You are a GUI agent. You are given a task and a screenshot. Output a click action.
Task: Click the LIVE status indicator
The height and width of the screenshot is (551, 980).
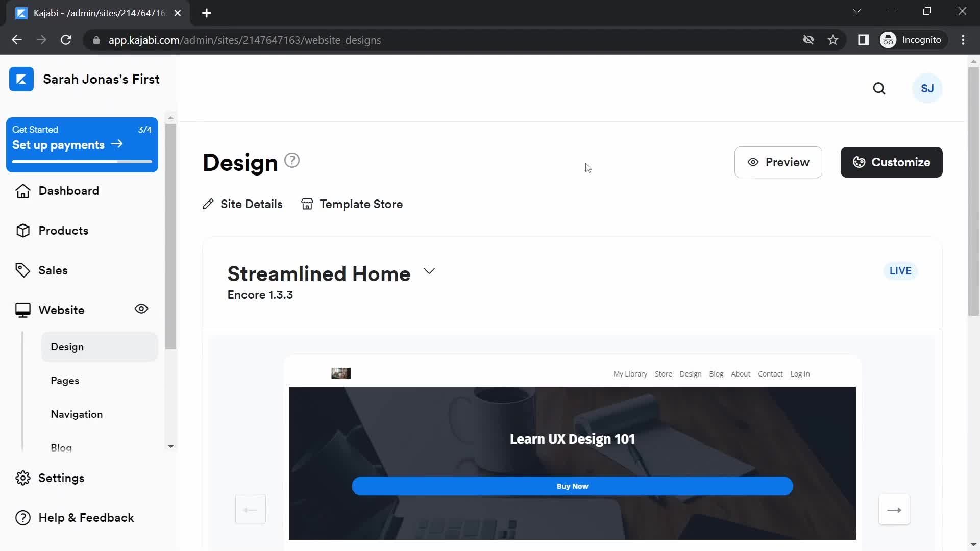tap(900, 271)
